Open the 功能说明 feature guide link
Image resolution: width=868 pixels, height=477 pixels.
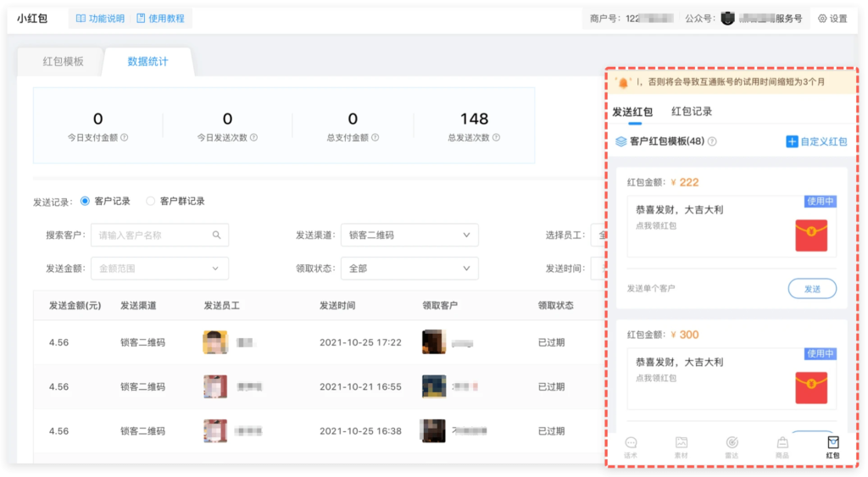100,19
